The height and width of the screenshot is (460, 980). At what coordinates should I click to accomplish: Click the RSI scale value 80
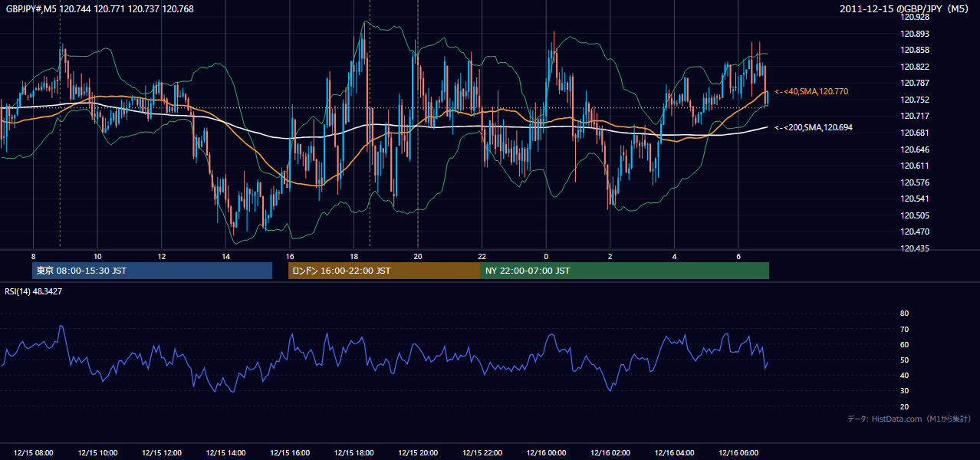tap(904, 314)
